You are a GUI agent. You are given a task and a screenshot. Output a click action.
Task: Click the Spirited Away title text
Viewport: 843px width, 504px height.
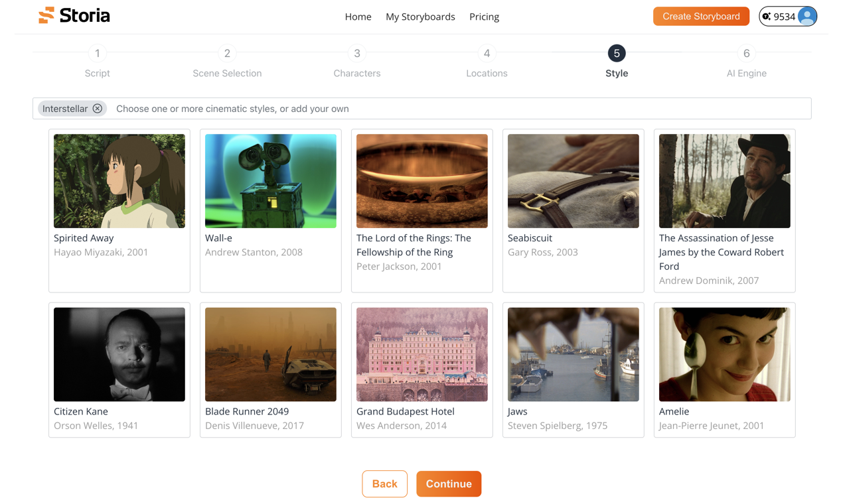click(84, 238)
